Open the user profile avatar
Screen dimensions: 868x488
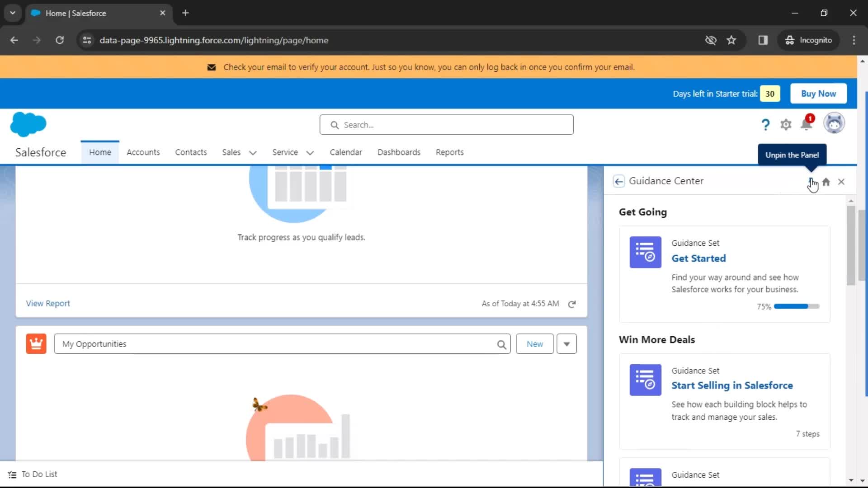click(x=834, y=123)
